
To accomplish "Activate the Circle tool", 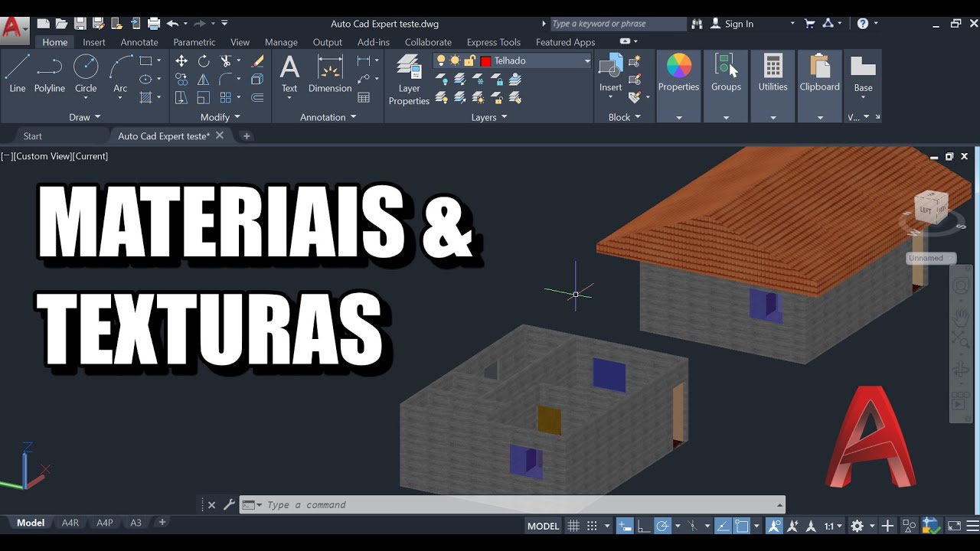I will point(86,73).
